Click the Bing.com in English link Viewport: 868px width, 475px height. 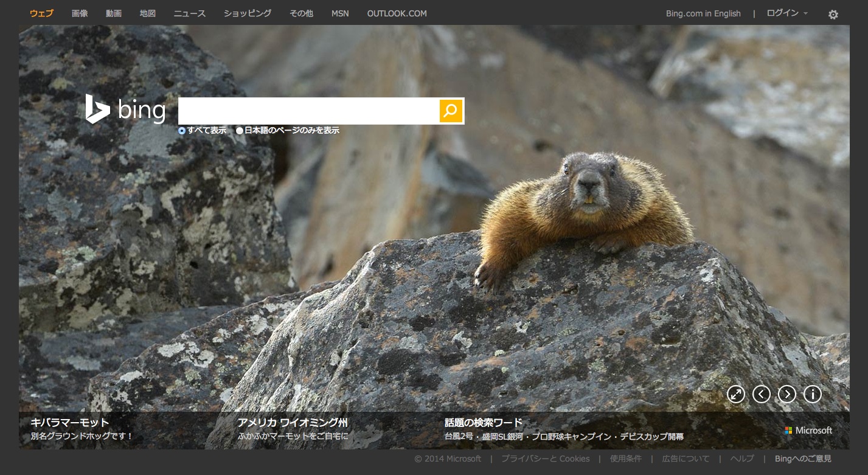click(x=703, y=13)
